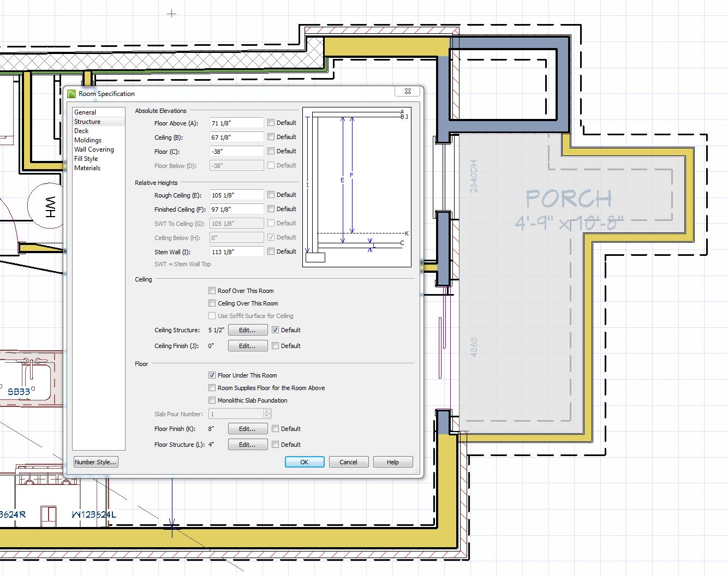Toggle Default for Ceiling Structure
Image resolution: width=728 pixels, height=575 pixels.
(x=276, y=330)
